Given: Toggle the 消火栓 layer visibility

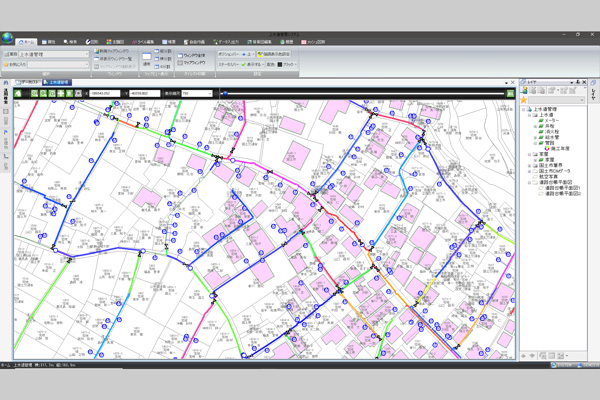Looking at the screenshot, I should coord(541,132).
